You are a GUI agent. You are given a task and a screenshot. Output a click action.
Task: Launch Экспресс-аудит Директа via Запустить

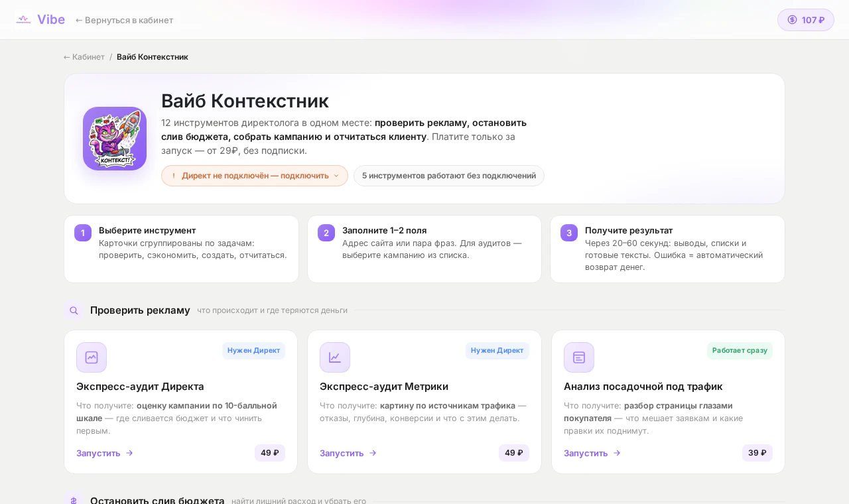(105, 453)
